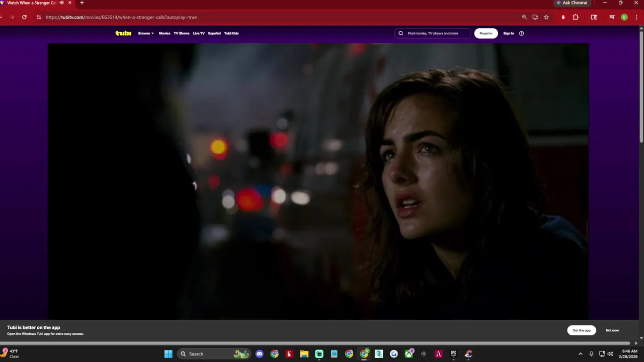The width and height of the screenshot is (644, 362).
Task: Click the magnifier icon in Tubi search
Action: [x=401, y=33]
